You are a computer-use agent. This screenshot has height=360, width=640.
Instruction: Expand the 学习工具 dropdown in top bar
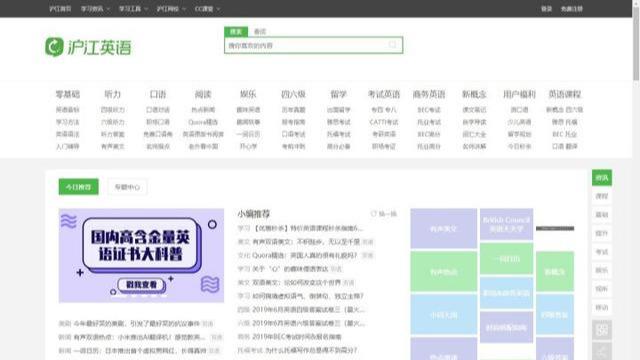[133, 9]
